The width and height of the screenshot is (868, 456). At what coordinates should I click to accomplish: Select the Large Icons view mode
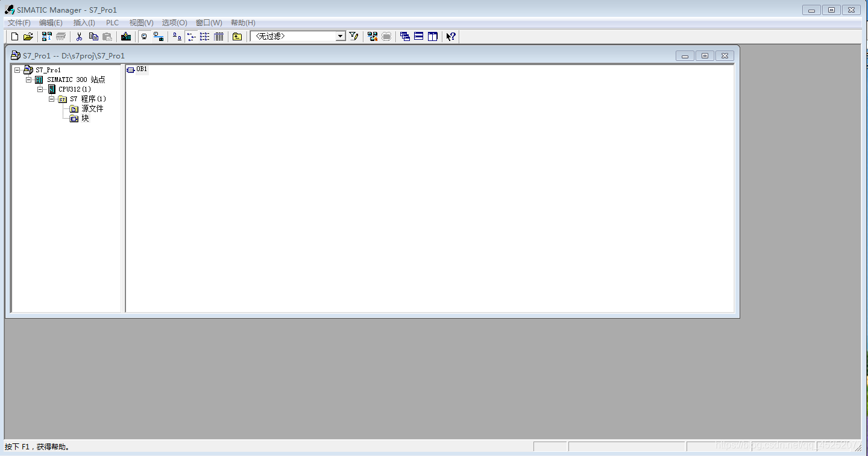click(x=177, y=37)
